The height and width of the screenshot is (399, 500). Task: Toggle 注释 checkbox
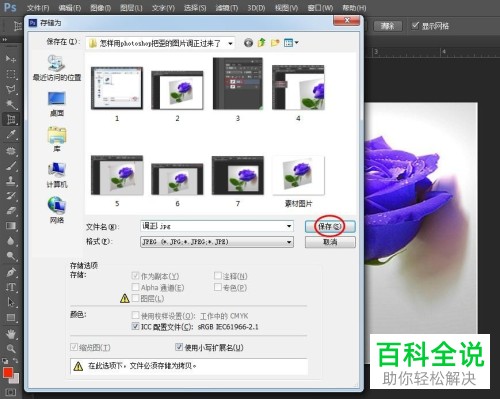click(217, 276)
